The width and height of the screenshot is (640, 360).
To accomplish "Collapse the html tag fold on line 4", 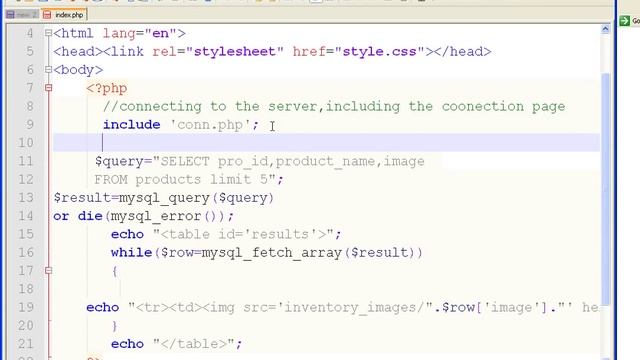I will pos(48,33).
